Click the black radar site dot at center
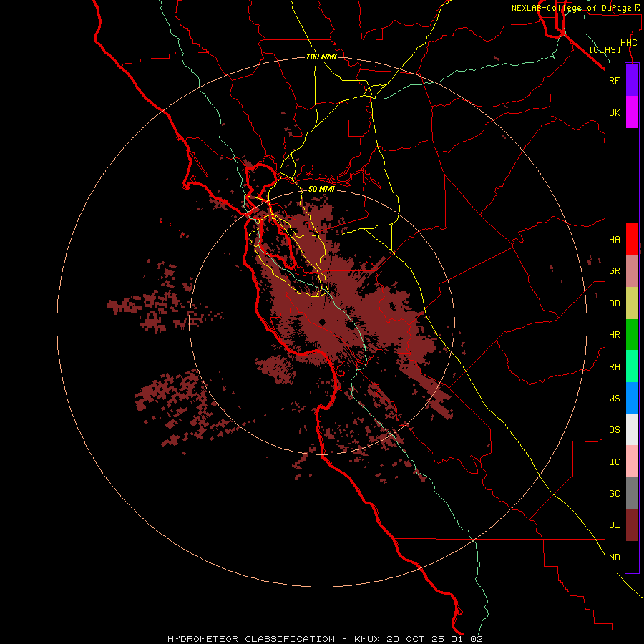This screenshot has height=644, width=644. point(322,322)
